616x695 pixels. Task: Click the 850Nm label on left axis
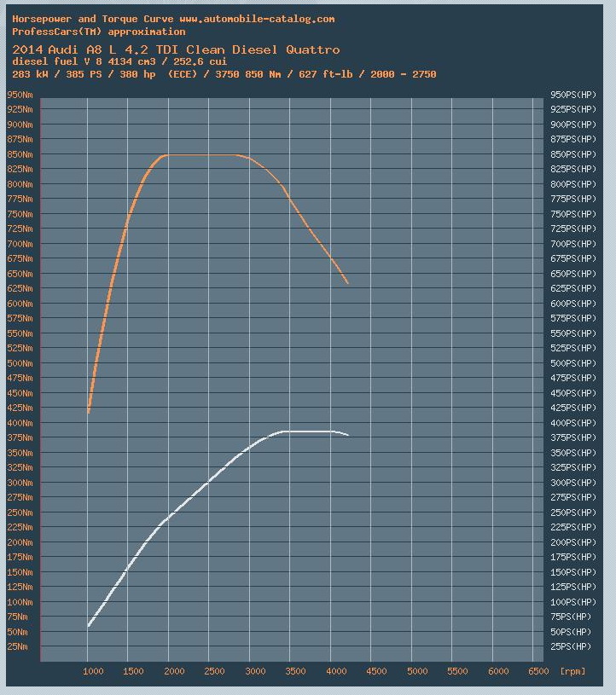[20, 154]
